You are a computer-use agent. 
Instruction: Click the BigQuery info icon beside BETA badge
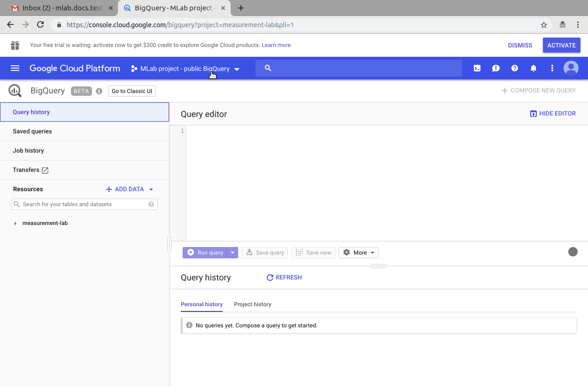[x=99, y=91]
